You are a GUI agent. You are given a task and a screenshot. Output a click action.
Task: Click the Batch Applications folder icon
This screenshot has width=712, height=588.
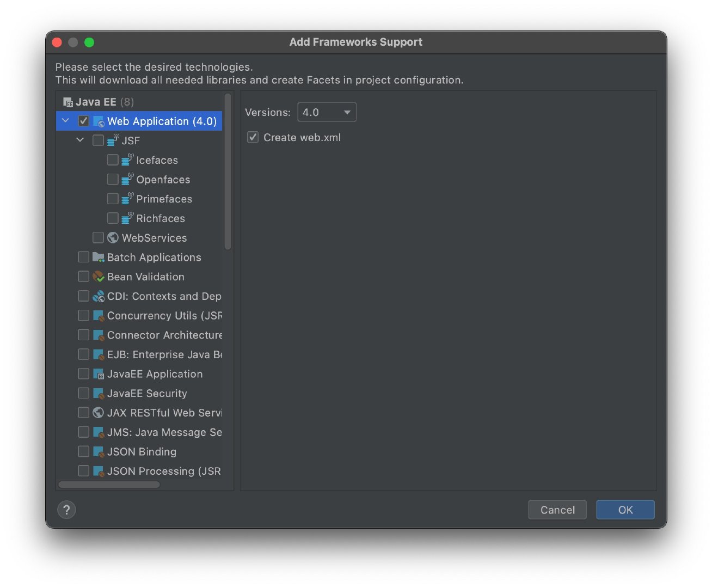pyautogui.click(x=99, y=257)
